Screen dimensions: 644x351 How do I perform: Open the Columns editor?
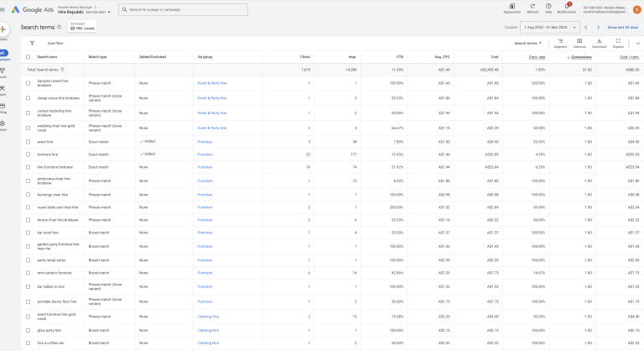[x=579, y=43]
